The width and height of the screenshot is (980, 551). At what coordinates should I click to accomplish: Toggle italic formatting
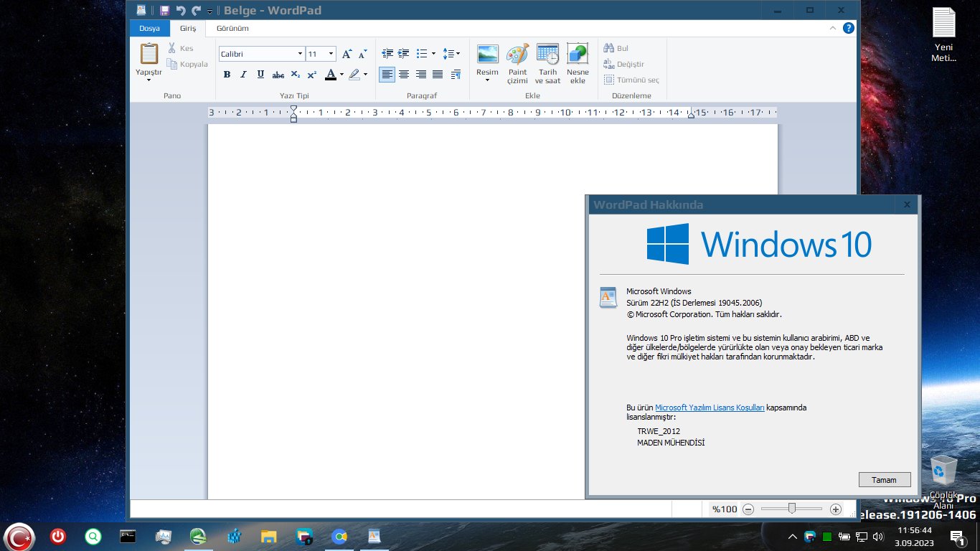243,75
